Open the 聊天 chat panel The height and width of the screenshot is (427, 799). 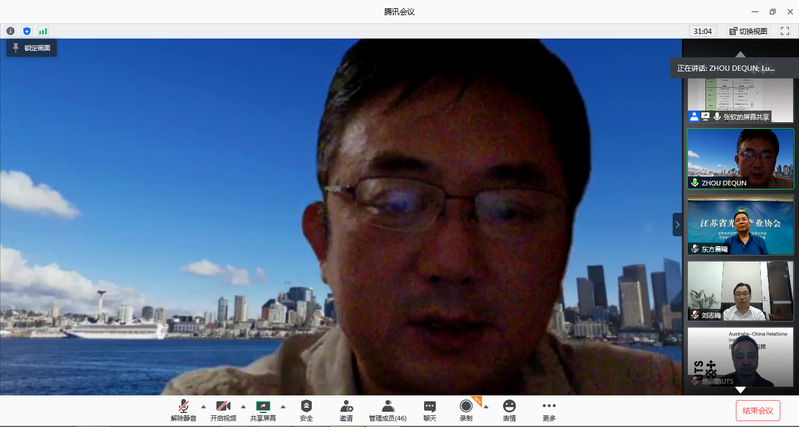(429, 410)
